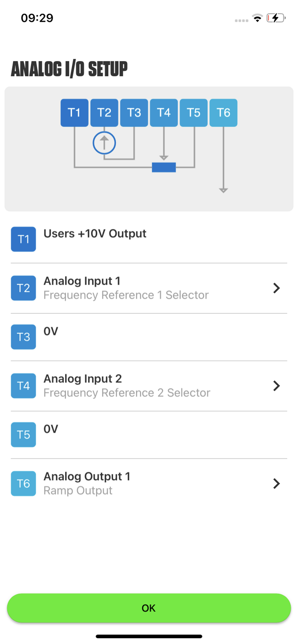Click the T5 terminal block in diagram
This screenshot has width=298, height=644.
coord(194,113)
